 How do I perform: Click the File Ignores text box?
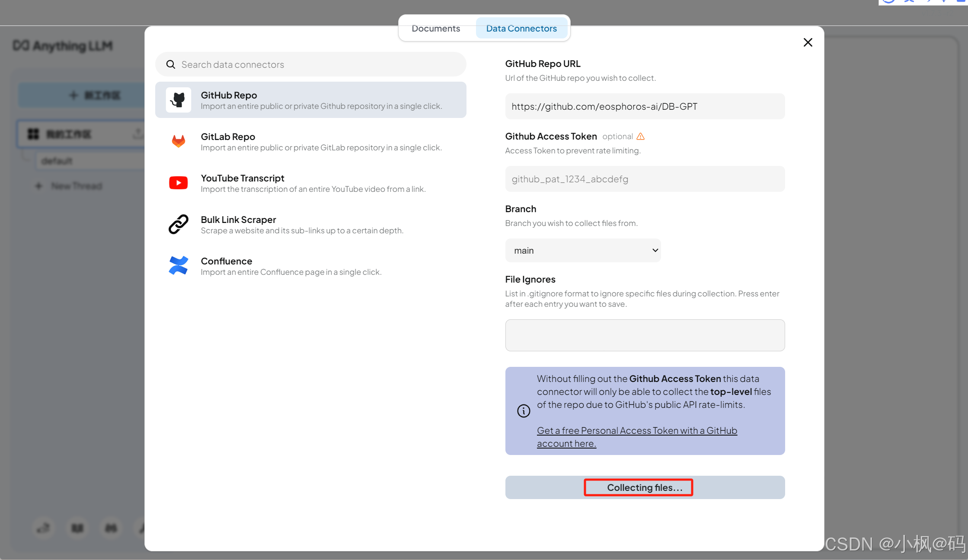pyautogui.click(x=645, y=335)
